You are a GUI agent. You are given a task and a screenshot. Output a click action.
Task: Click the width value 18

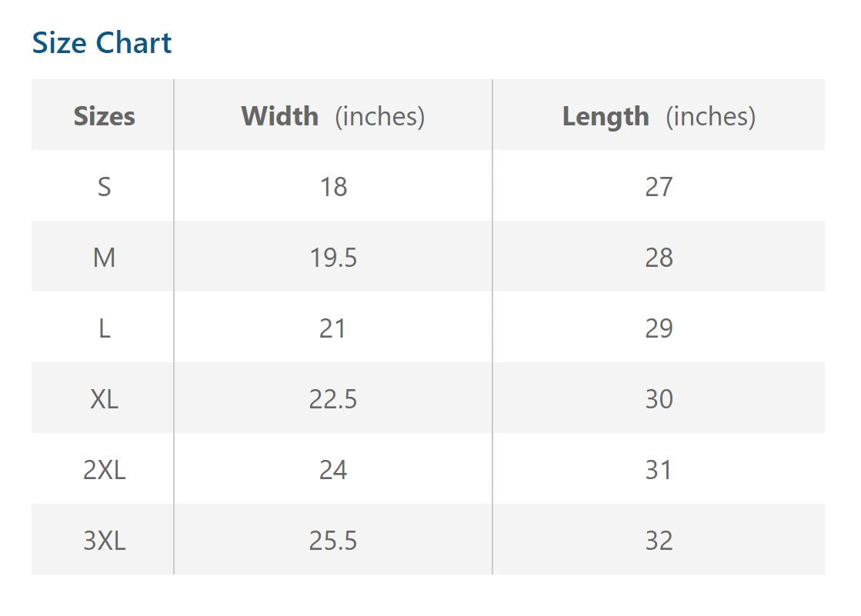coord(333,187)
